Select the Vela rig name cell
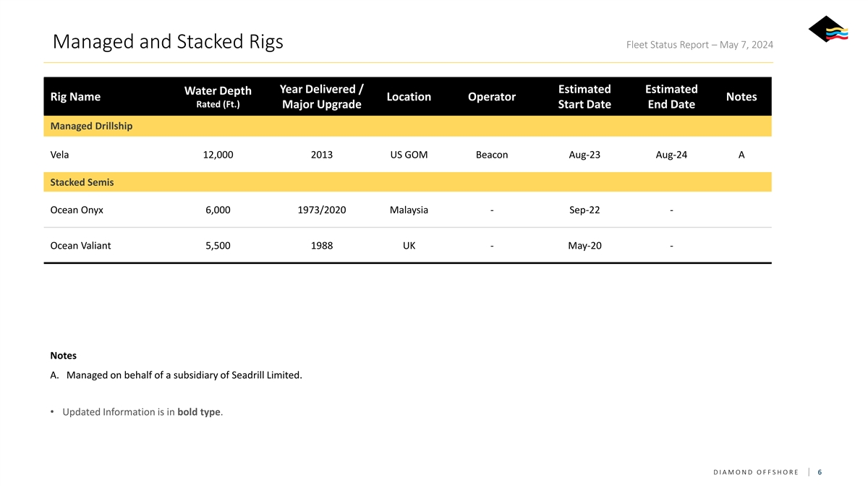868x488 pixels. coord(60,155)
